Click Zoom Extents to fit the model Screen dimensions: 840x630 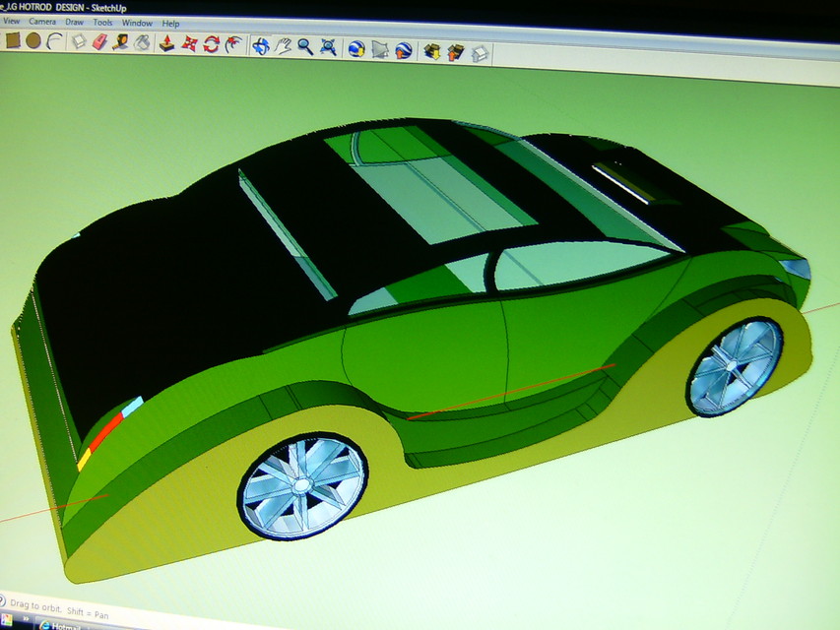327,47
